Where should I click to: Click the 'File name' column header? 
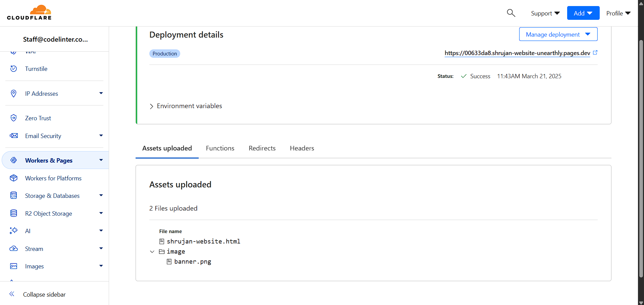[170, 231]
